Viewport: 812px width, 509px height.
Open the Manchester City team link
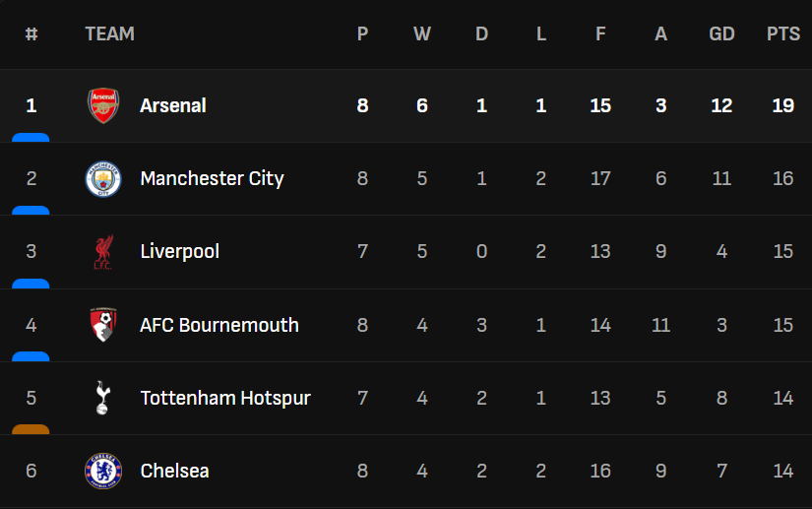coord(212,178)
